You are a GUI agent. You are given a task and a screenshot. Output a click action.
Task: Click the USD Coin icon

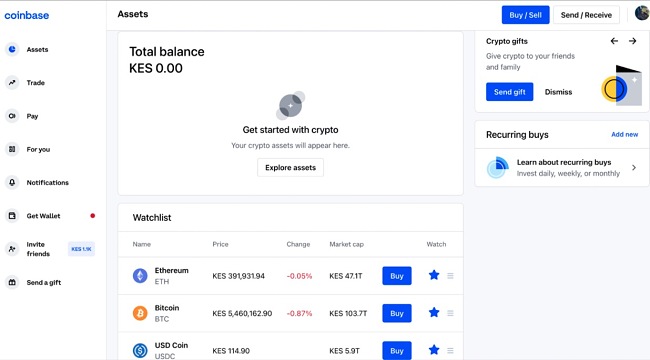140,350
